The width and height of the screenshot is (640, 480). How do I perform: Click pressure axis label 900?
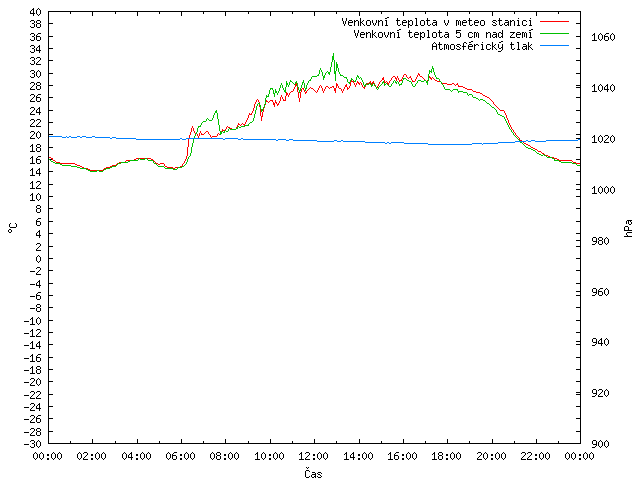[x=600, y=444]
